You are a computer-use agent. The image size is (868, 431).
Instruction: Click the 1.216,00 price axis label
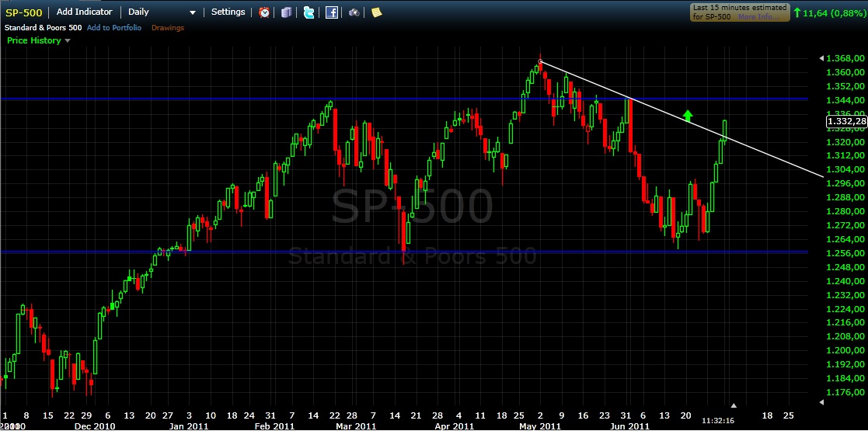click(x=845, y=322)
